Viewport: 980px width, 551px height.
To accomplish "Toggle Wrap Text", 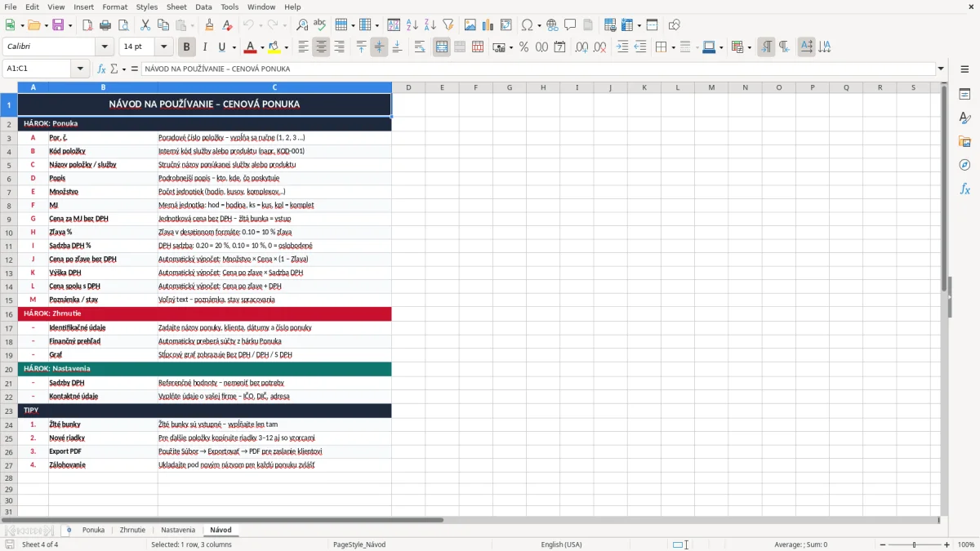I will [x=420, y=47].
